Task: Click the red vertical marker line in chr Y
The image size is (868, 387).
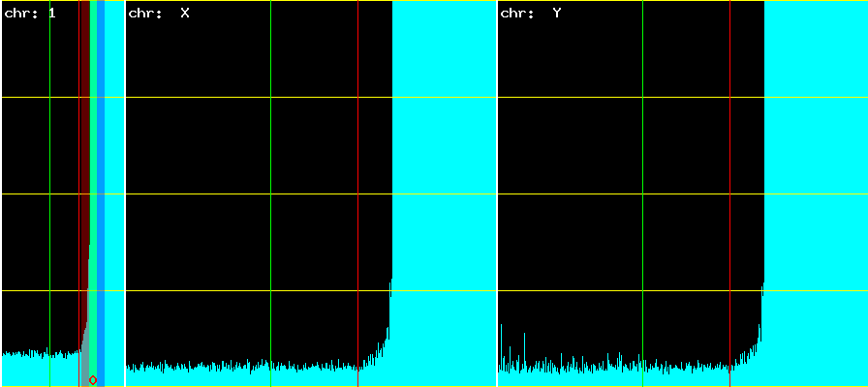Action: [730, 193]
